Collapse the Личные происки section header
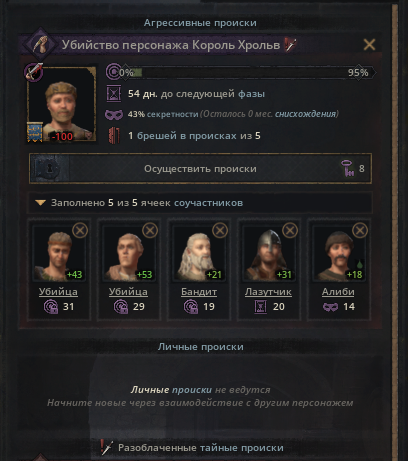 (201, 347)
